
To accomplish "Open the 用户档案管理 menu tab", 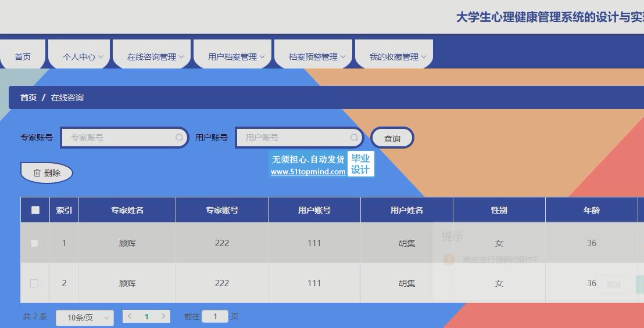I will [232, 54].
